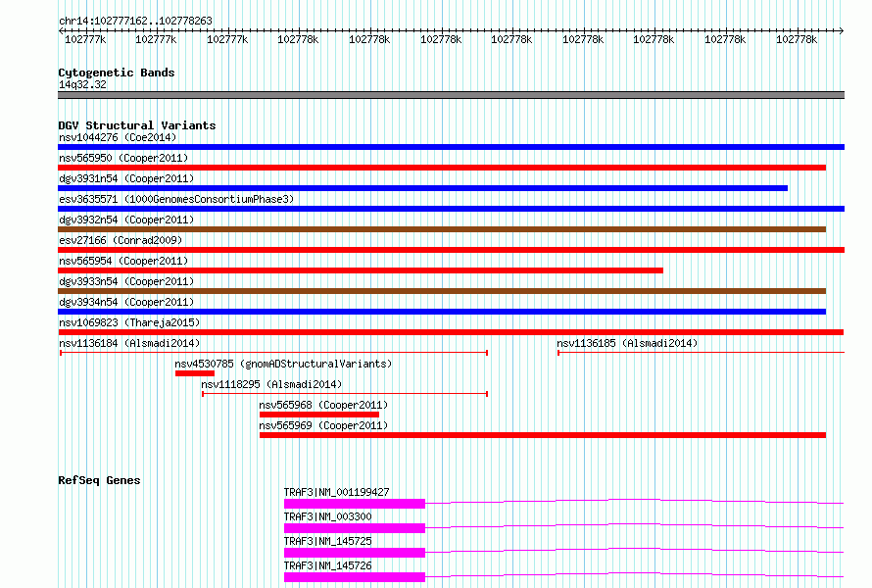Click the 14q32.32 band label
Viewport: 872px width, 588px height.
tap(82, 84)
